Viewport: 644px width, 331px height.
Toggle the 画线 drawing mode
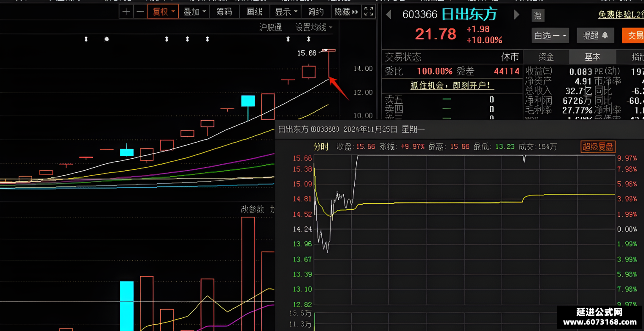255,11
